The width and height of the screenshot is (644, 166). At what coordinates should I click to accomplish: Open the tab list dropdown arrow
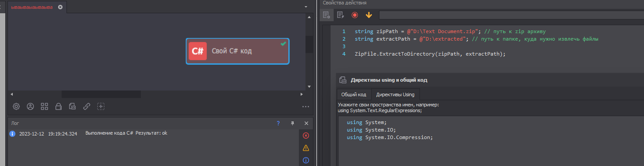point(306,7)
